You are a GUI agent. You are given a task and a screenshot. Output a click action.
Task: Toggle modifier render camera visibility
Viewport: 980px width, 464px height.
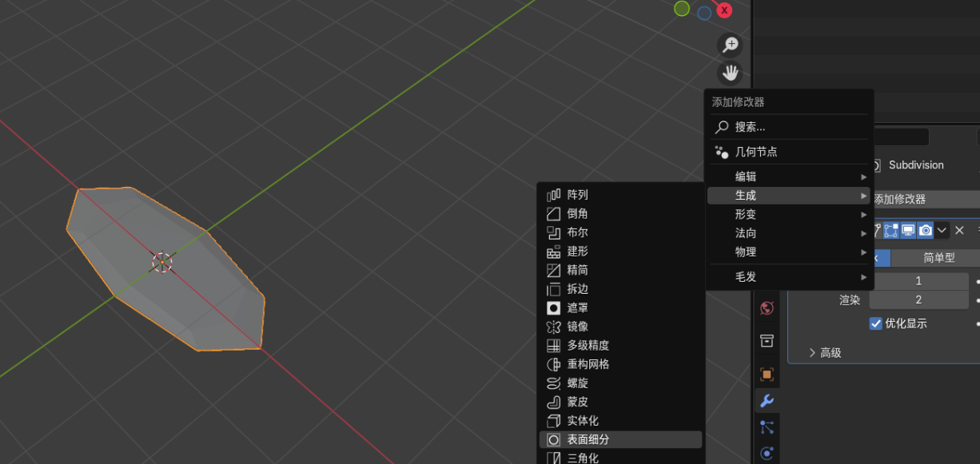(x=926, y=231)
